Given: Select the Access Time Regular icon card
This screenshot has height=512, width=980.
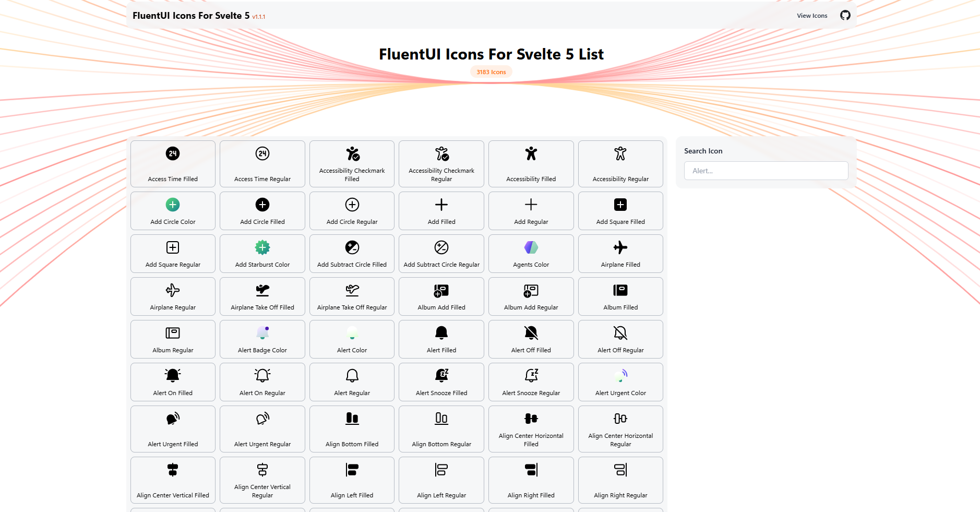Looking at the screenshot, I should [262, 164].
